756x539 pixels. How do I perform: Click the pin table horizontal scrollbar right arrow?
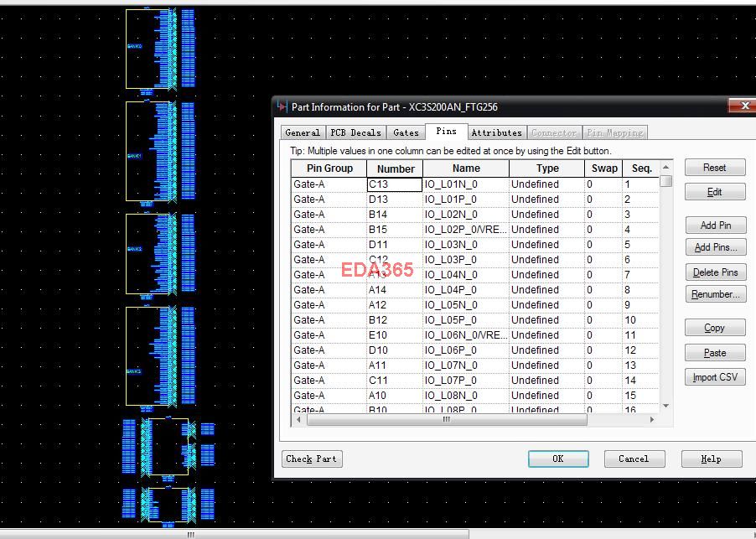click(x=652, y=420)
